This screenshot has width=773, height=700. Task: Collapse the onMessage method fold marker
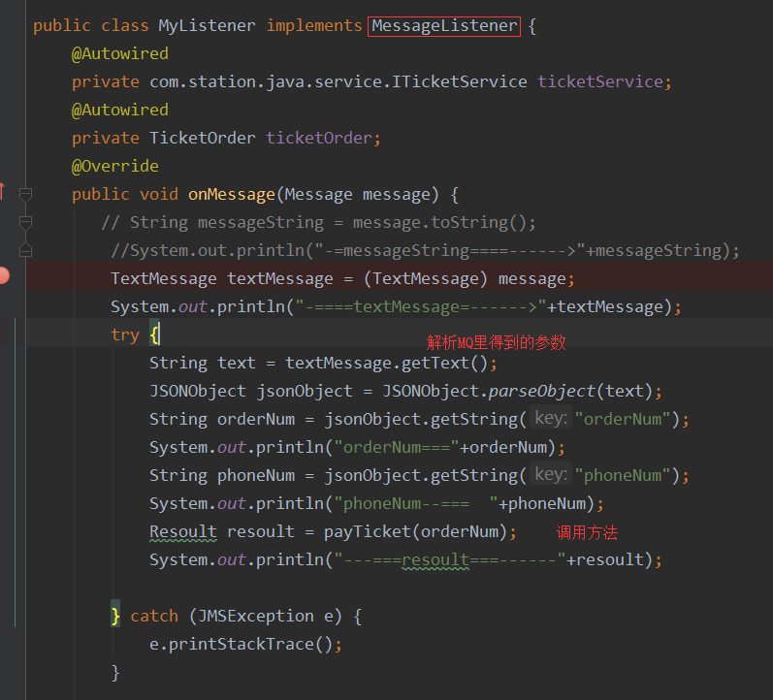click(25, 194)
